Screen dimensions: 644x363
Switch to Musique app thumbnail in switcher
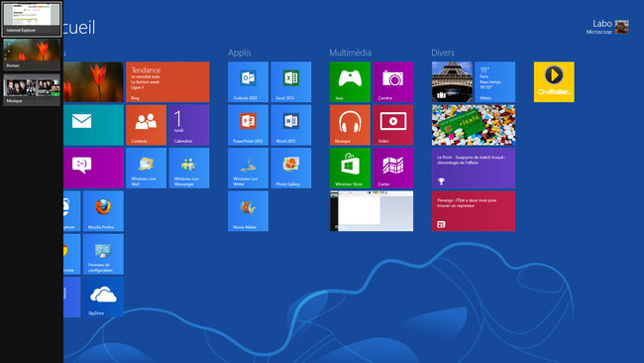point(32,89)
